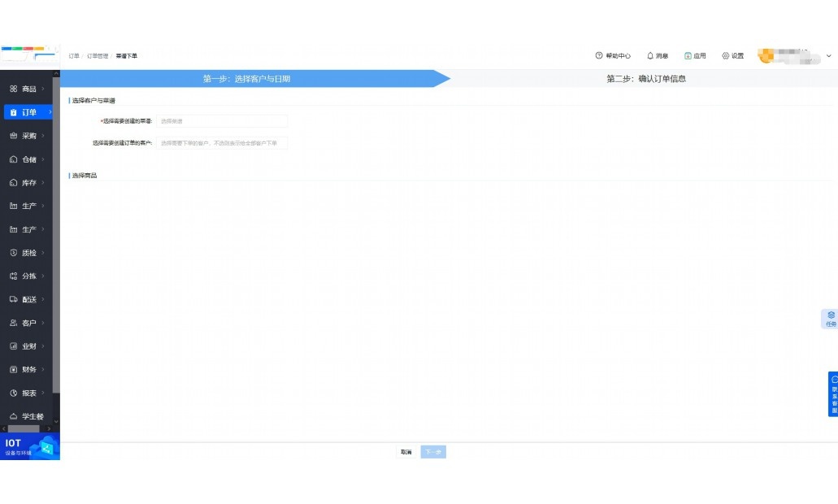
Task: Open the 选择菜谱 recipe dropdown
Action: pos(221,121)
